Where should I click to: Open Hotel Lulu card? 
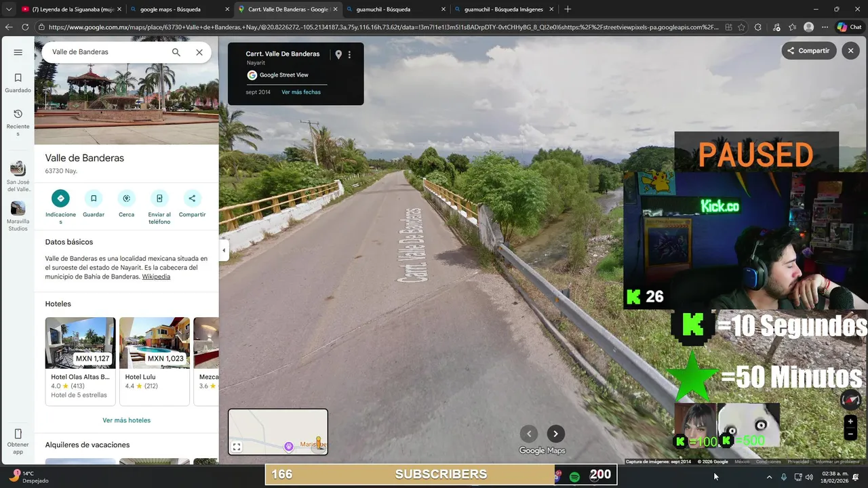point(155,361)
